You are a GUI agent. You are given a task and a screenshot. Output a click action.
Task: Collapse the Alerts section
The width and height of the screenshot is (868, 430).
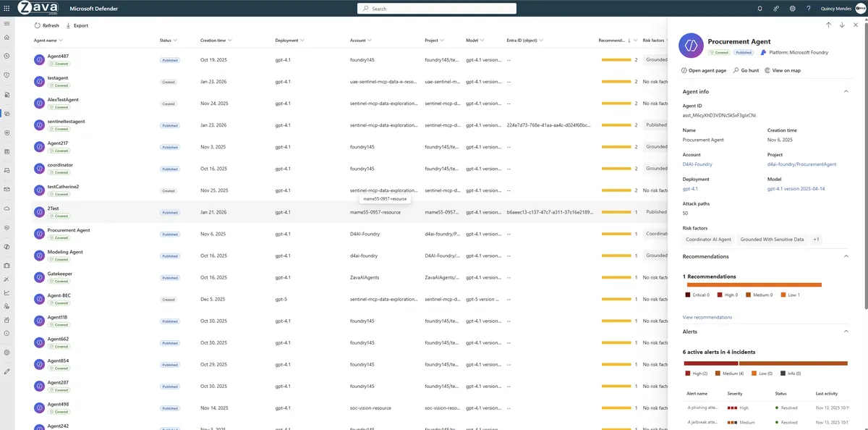pos(846,332)
